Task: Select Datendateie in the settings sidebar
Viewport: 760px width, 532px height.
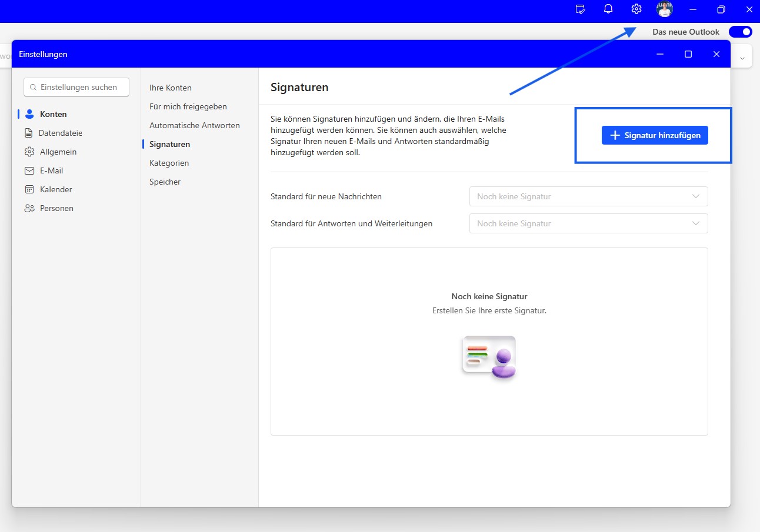Action: (x=60, y=133)
